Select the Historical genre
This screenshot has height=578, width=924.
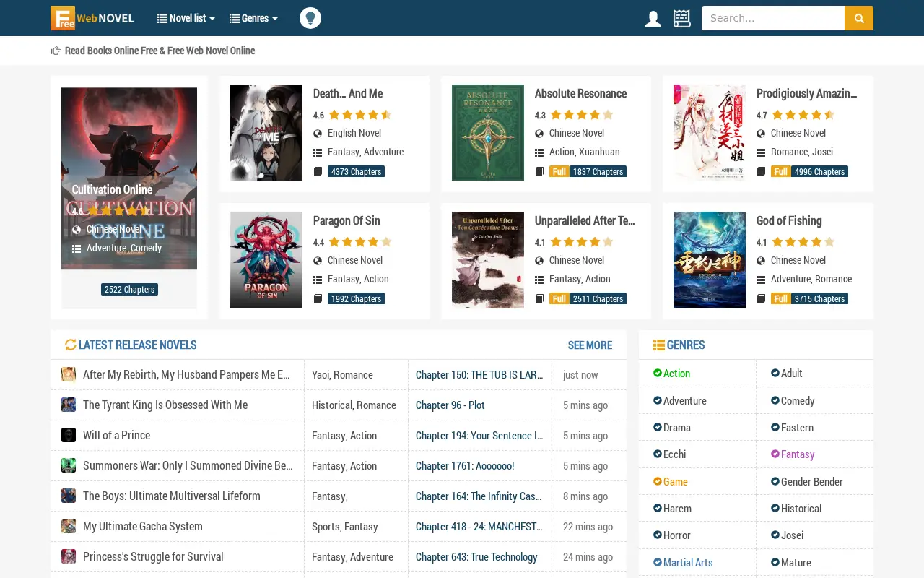(796, 509)
